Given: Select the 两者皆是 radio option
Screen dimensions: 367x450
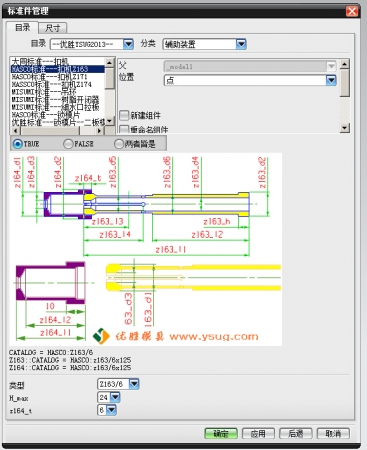Looking at the screenshot, I should (119, 144).
